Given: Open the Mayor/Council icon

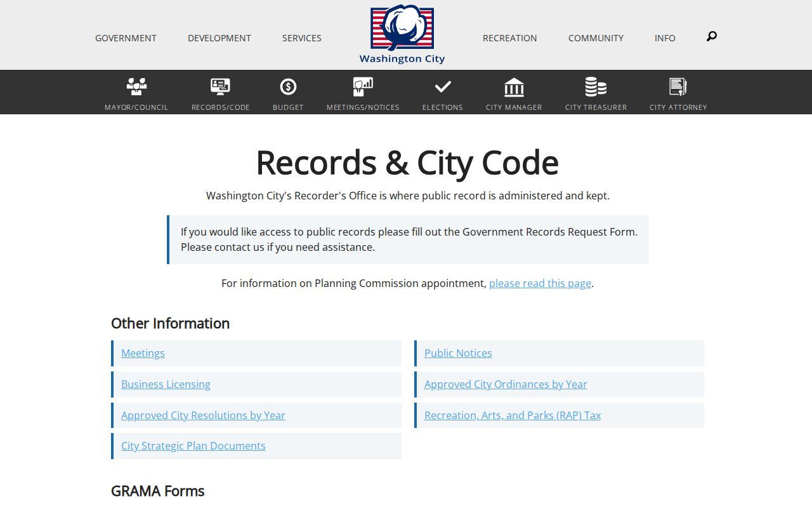Looking at the screenshot, I should [x=136, y=86].
